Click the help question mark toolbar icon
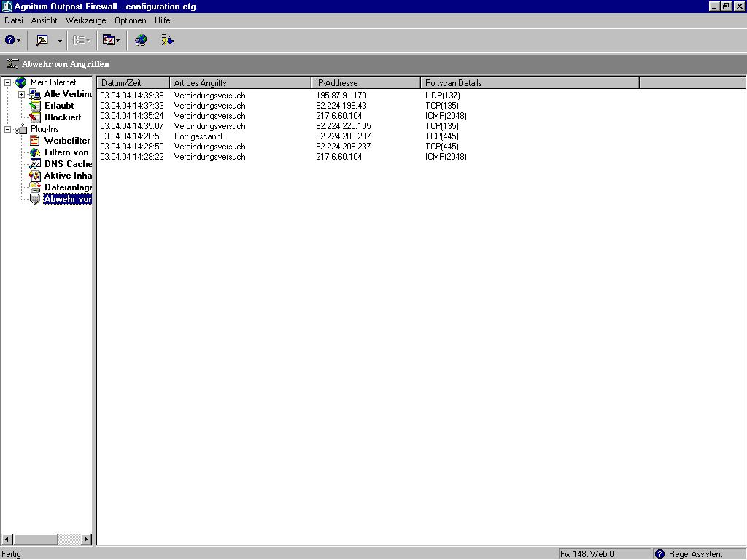The image size is (747, 560). (x=9, y=40)
